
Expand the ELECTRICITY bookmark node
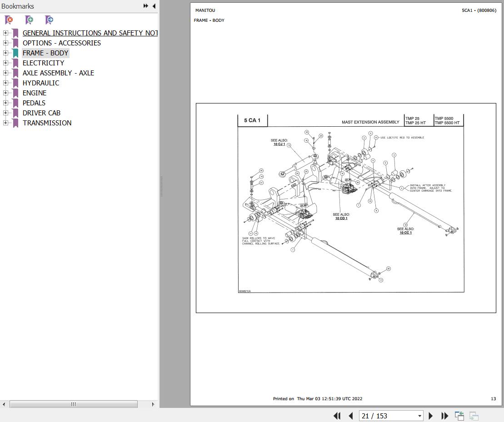5,63
